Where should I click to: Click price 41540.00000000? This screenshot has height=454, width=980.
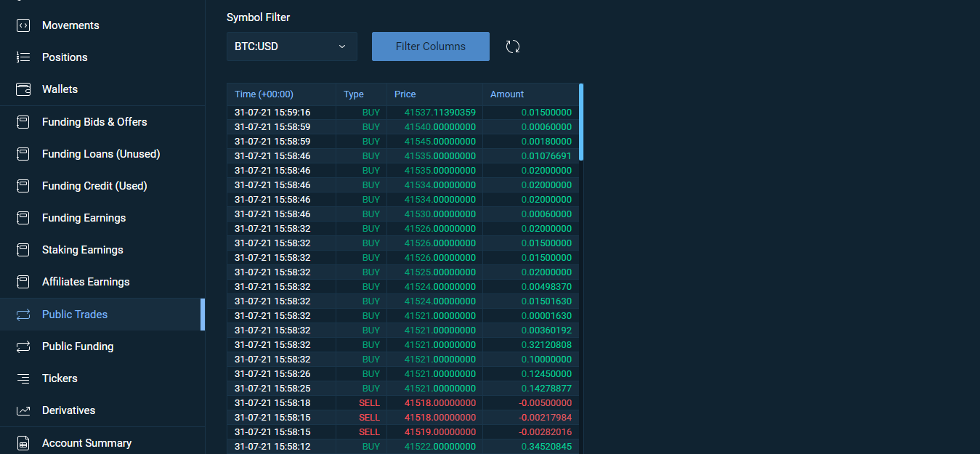tap(440, 127)
